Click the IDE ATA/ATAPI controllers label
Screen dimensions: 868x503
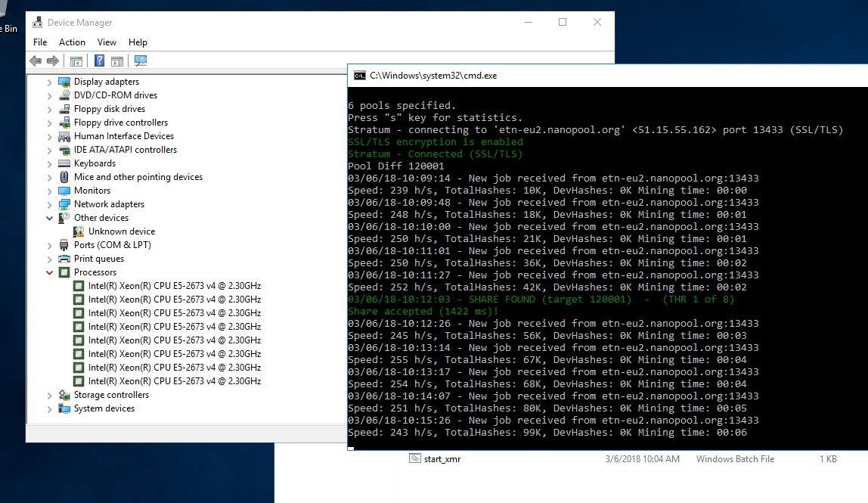point(126,150)
